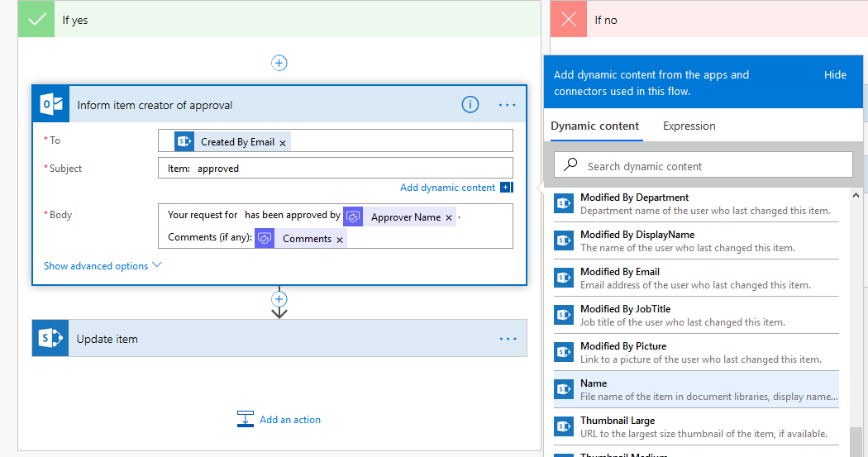Viewport: 868px width, 457px height.
Task: Click the green checkmark icon of If yes
Action: tap(37, 20)
